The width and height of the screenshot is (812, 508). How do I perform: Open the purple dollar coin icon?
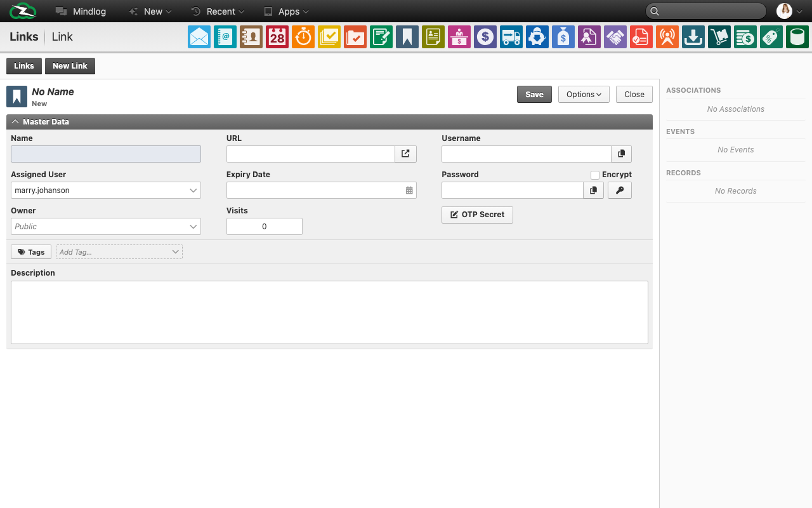(485, 37)
